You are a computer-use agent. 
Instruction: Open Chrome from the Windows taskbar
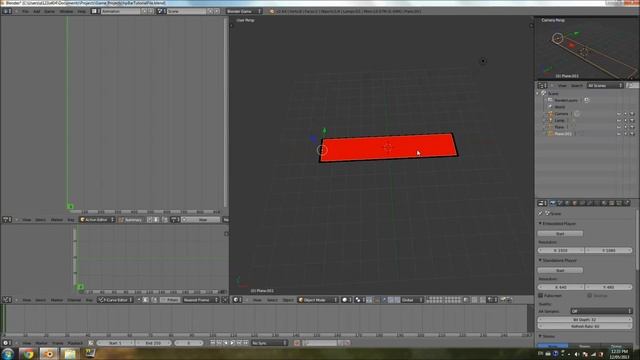tap(28, 354)
